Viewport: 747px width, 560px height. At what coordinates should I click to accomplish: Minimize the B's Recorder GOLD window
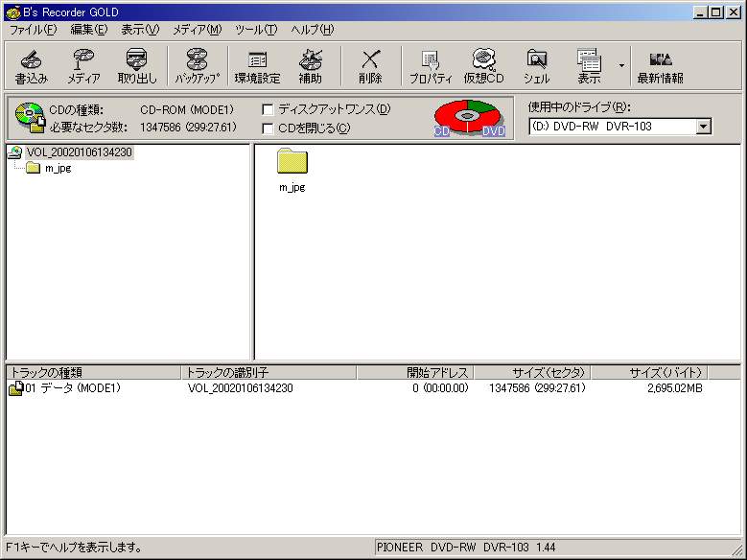point(700,12)
